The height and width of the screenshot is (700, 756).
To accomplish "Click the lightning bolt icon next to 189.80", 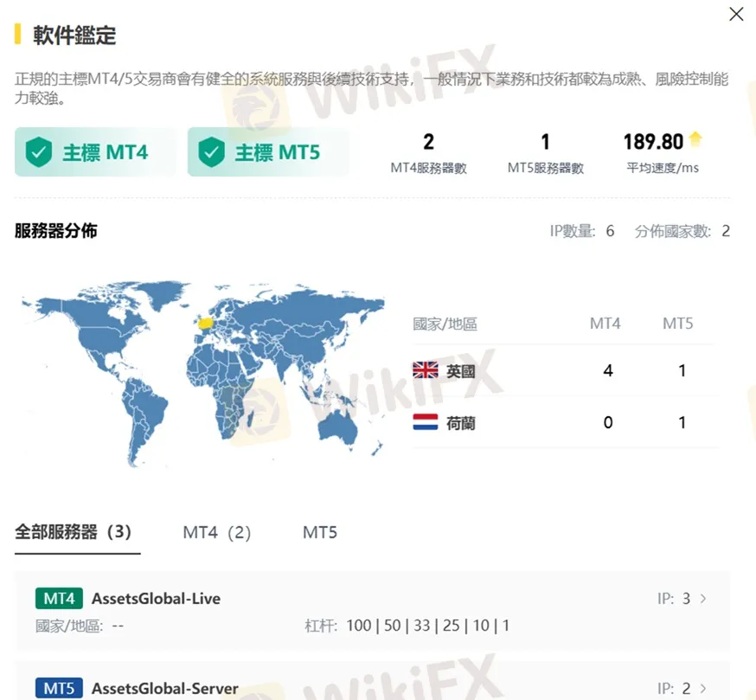I will [x=694, y=138].
